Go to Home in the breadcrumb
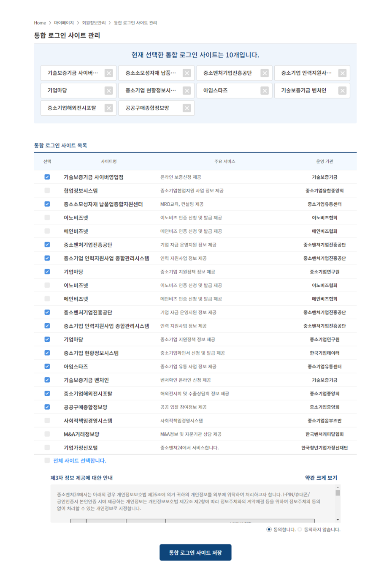The image size is (392, 585). 40,23
